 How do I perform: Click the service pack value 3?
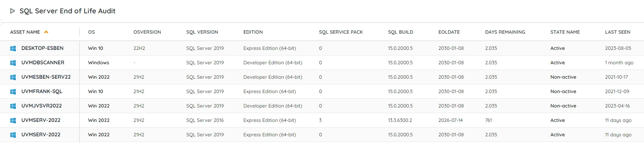coord(320,120)
